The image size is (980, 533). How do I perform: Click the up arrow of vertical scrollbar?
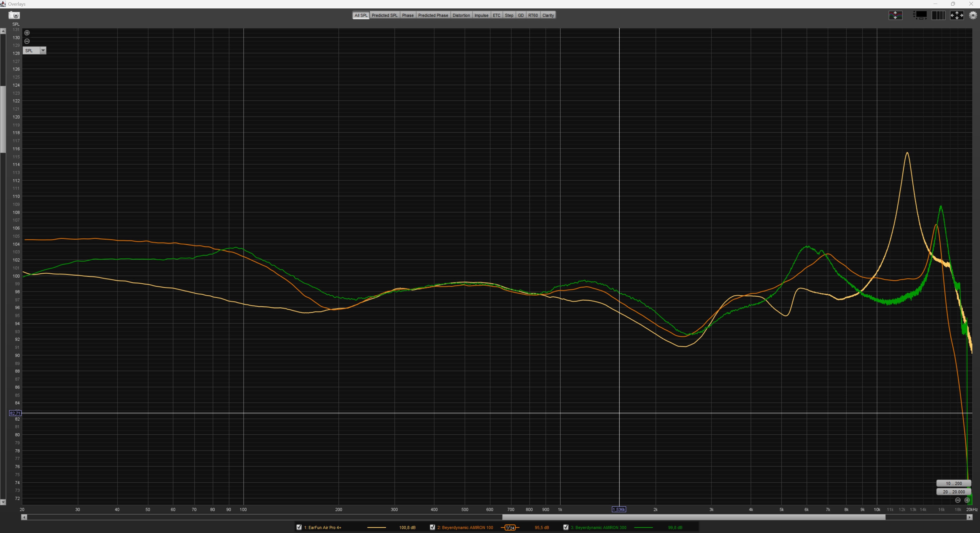pos(3,31)
